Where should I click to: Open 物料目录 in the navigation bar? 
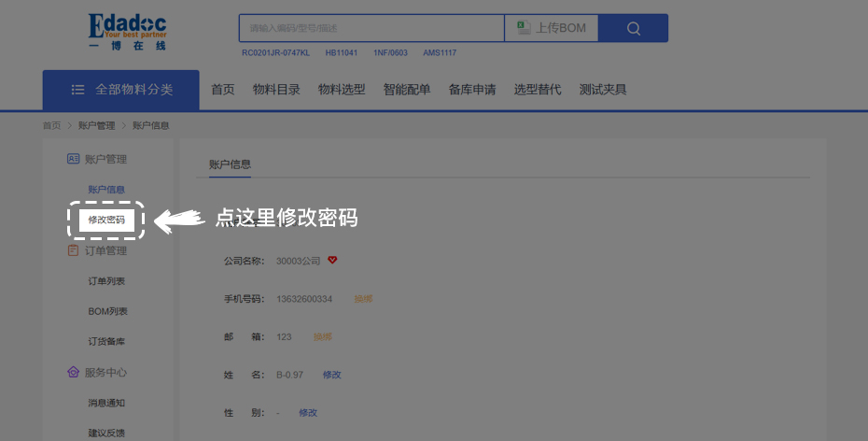tap(276, 90)
